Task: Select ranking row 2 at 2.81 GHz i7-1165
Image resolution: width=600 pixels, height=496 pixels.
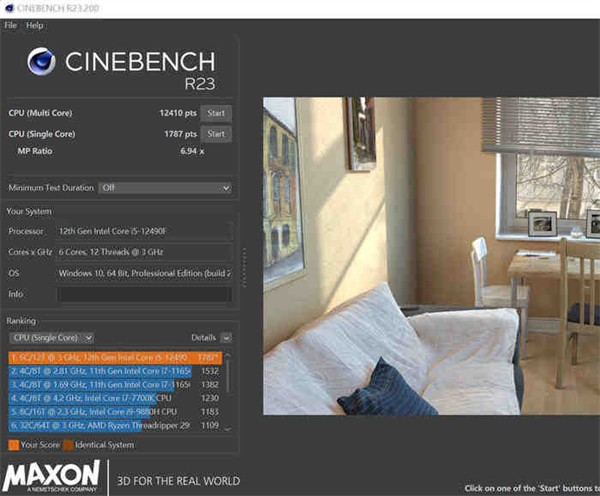Action: (x=115, y=371)
